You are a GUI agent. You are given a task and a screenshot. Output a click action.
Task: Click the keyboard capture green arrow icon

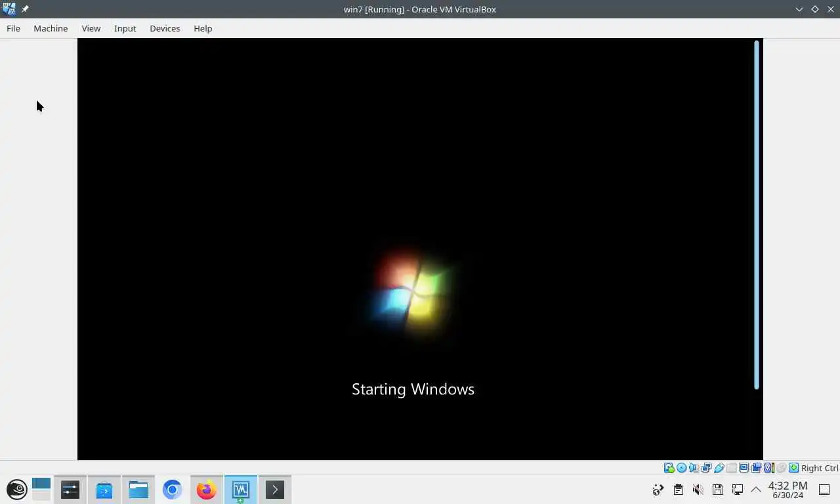793,468
